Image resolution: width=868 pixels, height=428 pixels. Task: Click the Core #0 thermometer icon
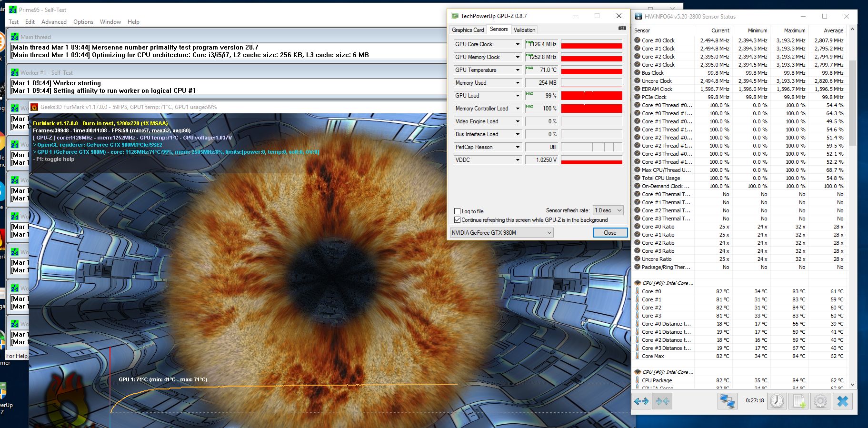pos(637,291)
